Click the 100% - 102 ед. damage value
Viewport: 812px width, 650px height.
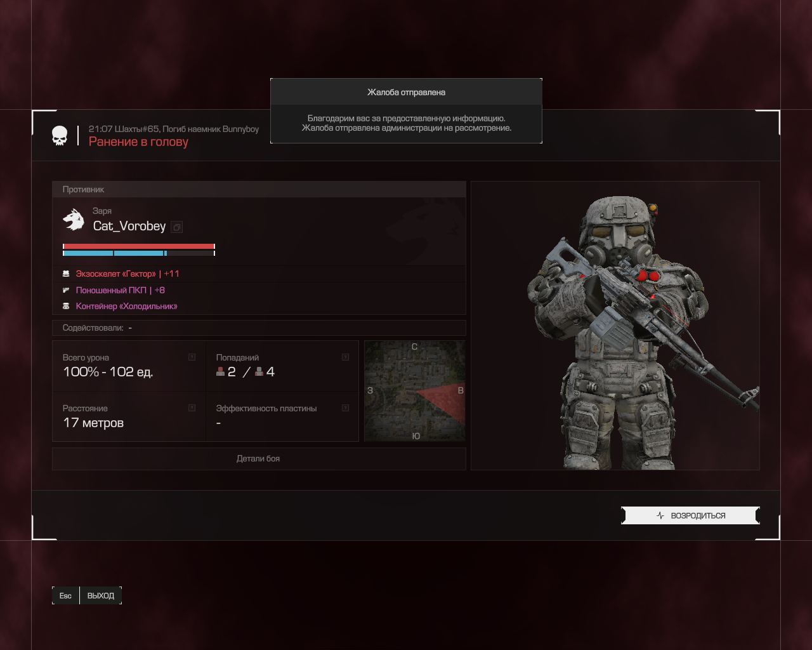[108, 372]
